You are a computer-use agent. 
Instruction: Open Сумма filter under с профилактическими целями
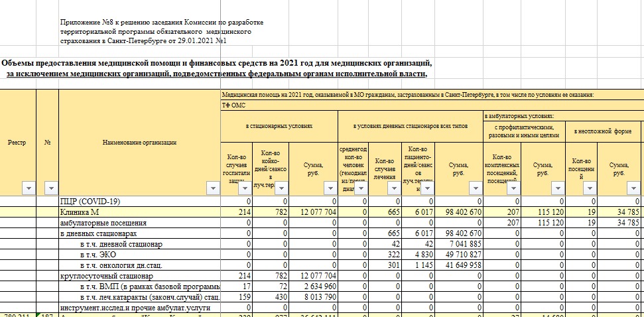pyautogui.click(x=558, y=188)
